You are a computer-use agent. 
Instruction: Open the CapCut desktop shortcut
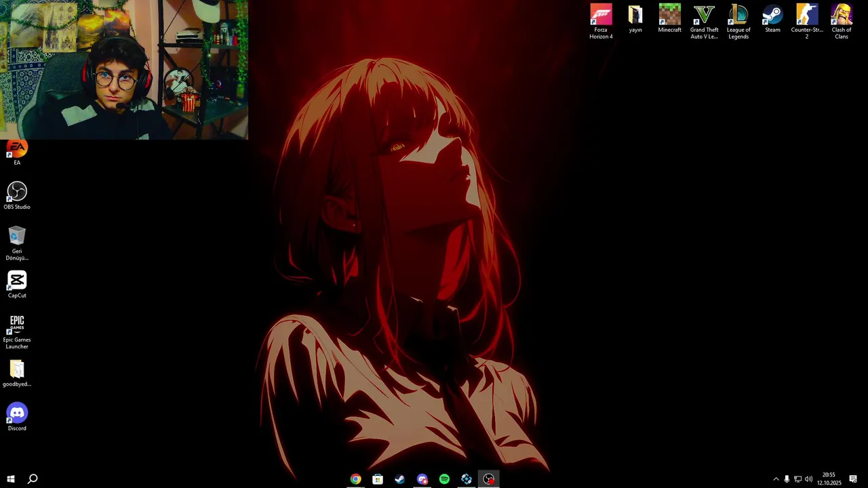[x=17, y=285]
